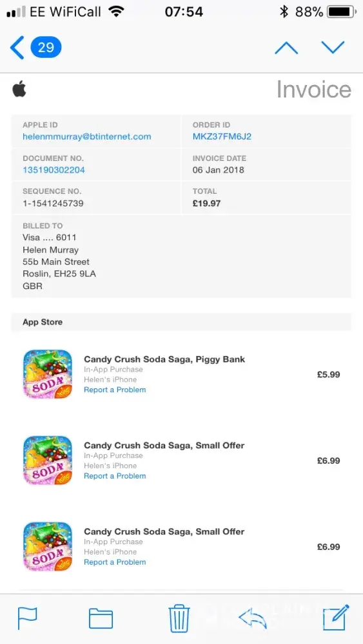Report a Problem for Piggy Bank purchase
363x644 pixels.
pos(115,390)
